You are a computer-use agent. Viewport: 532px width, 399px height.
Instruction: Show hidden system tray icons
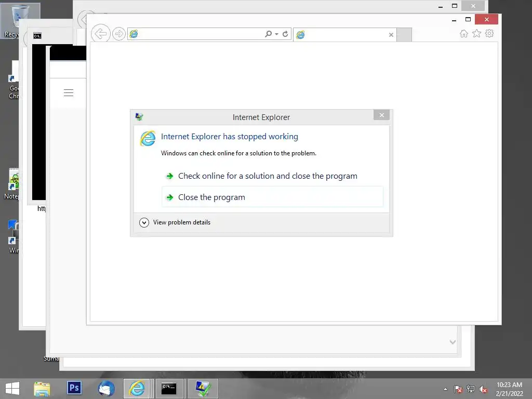coord(445,389)
